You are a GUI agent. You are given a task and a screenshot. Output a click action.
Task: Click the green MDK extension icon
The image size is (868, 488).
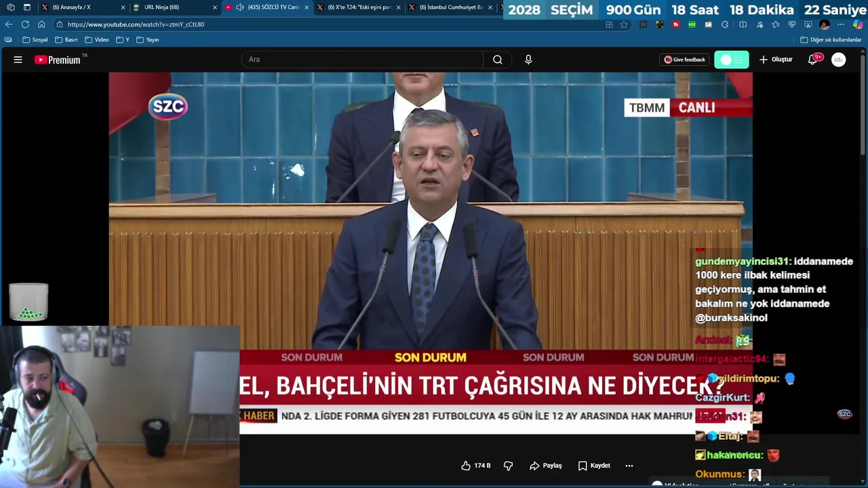[x=692, y=24]
